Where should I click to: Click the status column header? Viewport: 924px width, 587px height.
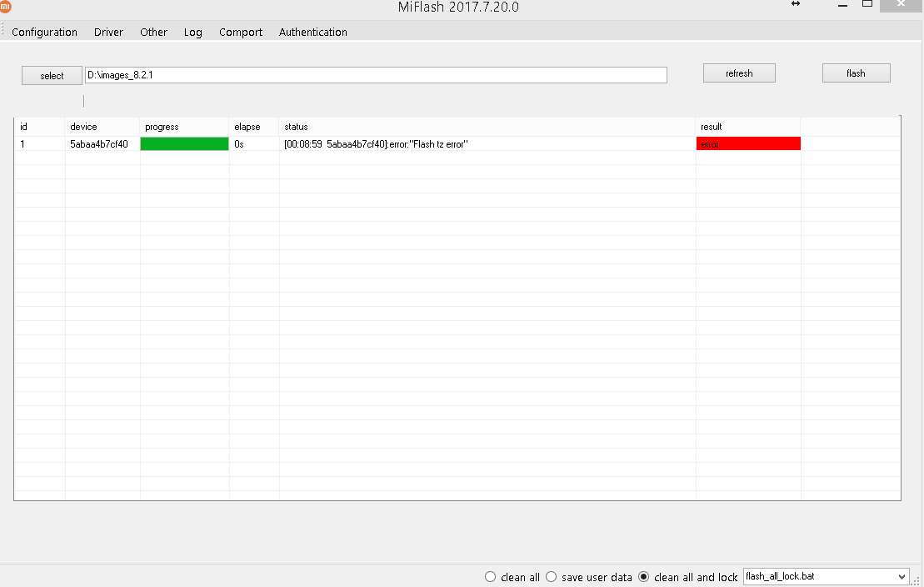coord(487,127)
